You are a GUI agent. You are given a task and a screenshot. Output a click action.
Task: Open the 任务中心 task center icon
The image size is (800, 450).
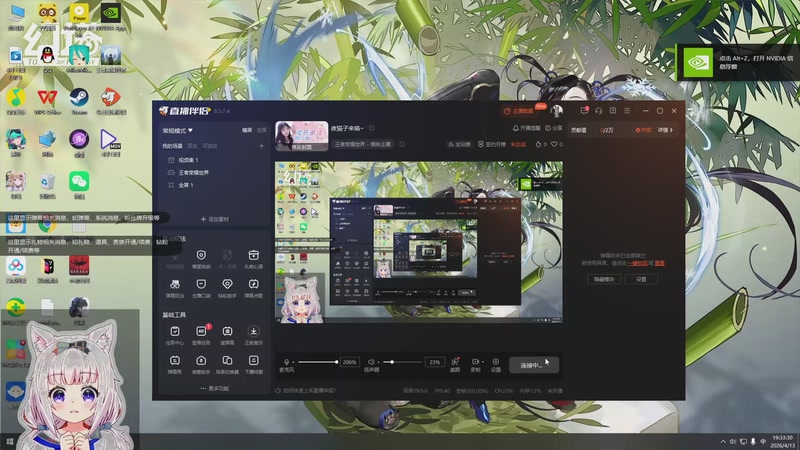(174, 335)
